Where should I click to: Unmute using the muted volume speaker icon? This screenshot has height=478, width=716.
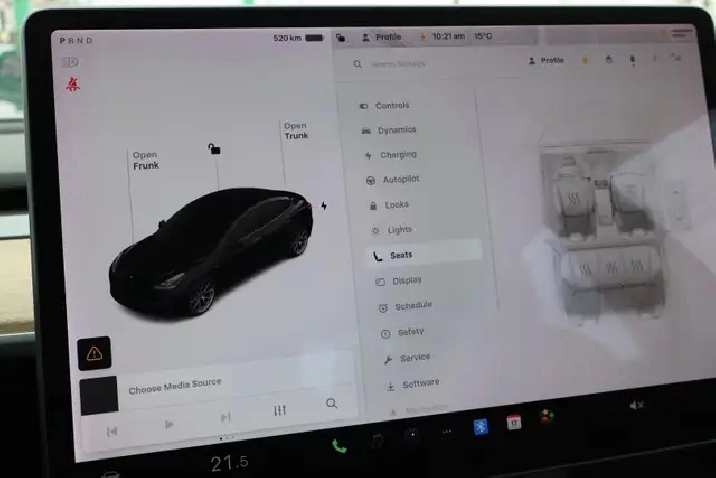click(x=635, y=405)
